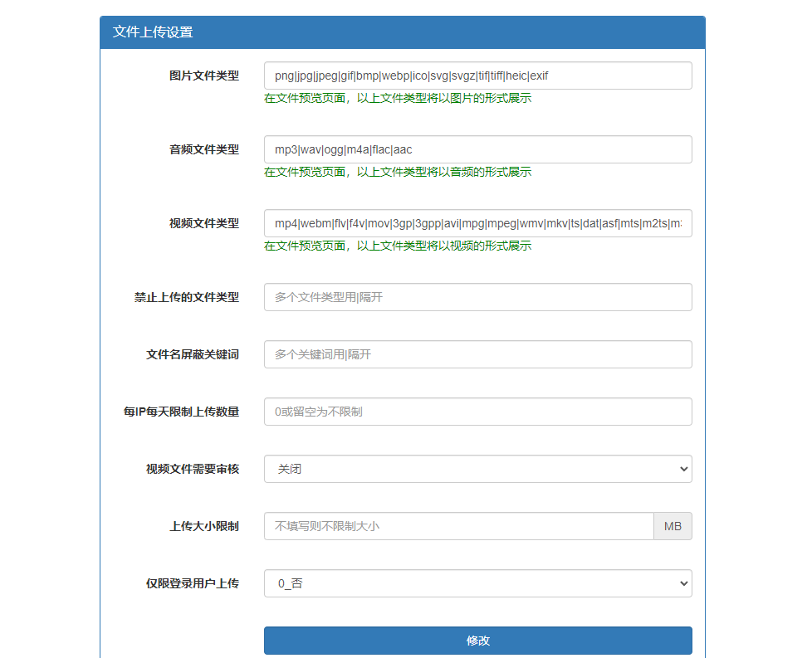Click the 文件名屏蔽关键词 text field
This screenshot has width=812, height=658.
coord(477,354)
